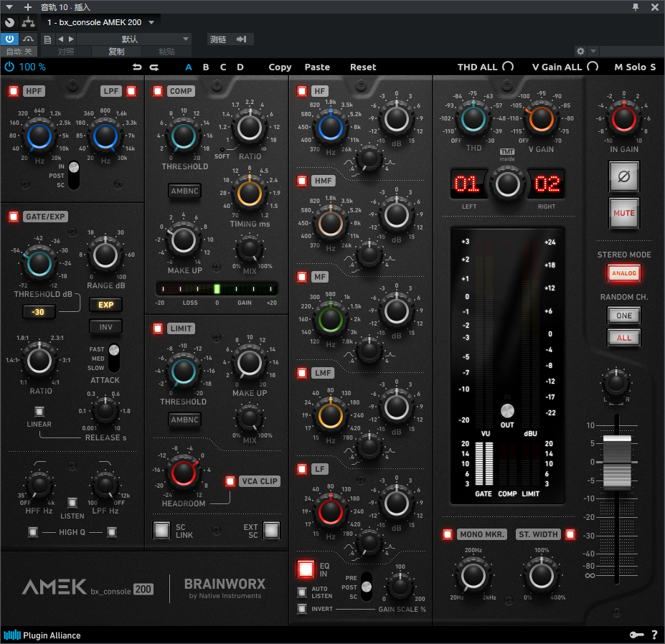The width and height of the screenshot is (665, 644).
Task: Click the circular pie icon beside plugin name
Action: click(9, 22)
